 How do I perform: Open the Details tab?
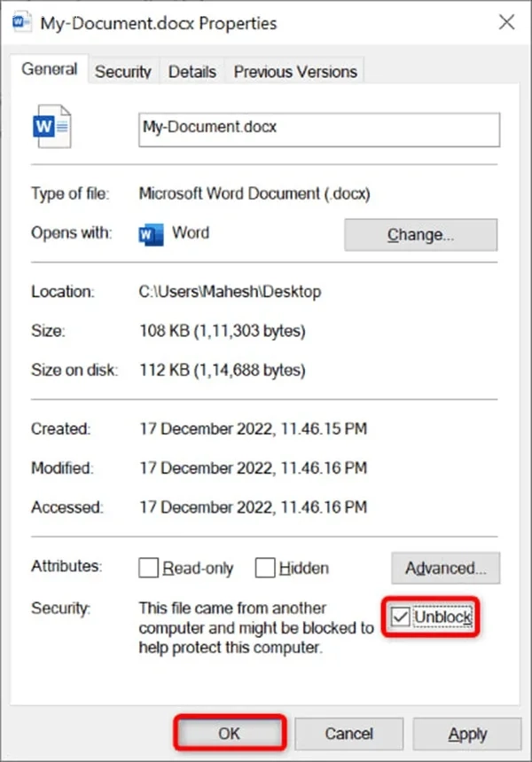192,71
